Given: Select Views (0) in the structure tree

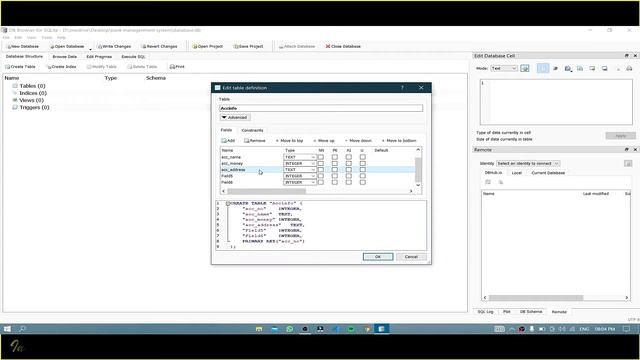Looking at the screenshot, I should click(31, 100).
